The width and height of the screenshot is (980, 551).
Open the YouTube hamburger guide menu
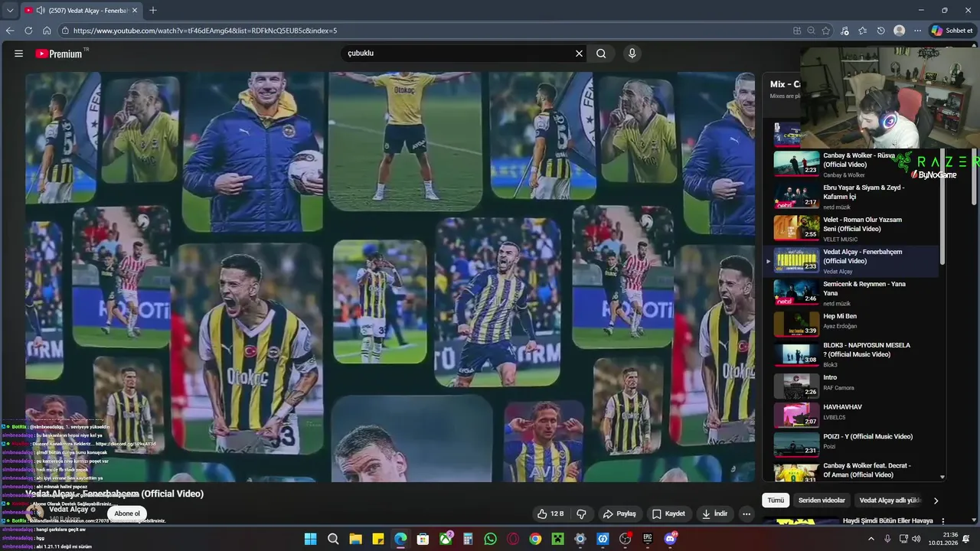click(18, 54)
